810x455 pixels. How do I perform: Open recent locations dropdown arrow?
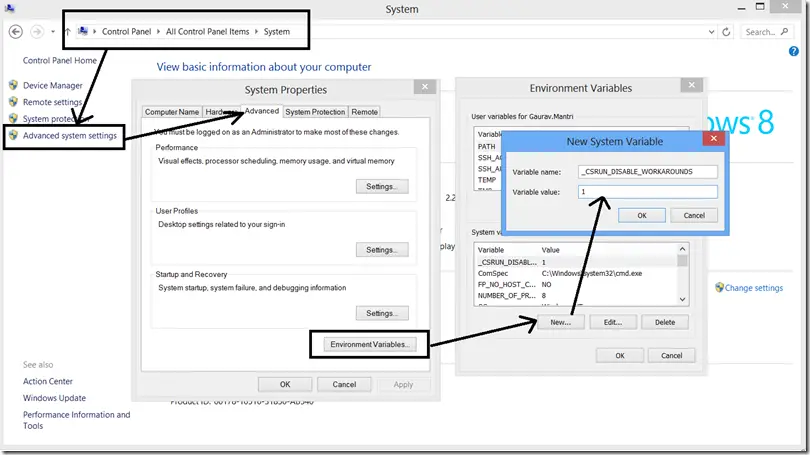coord(53,32)
